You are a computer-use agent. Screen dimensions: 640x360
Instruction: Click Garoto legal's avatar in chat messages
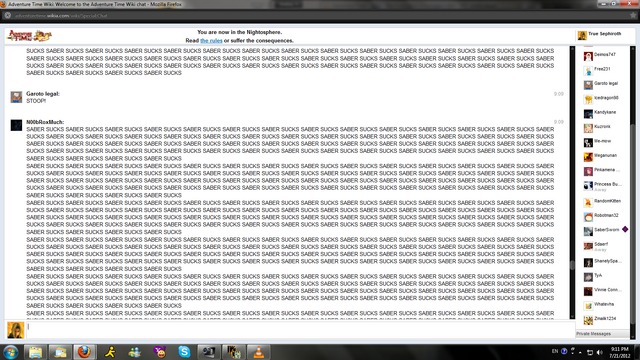16,97
